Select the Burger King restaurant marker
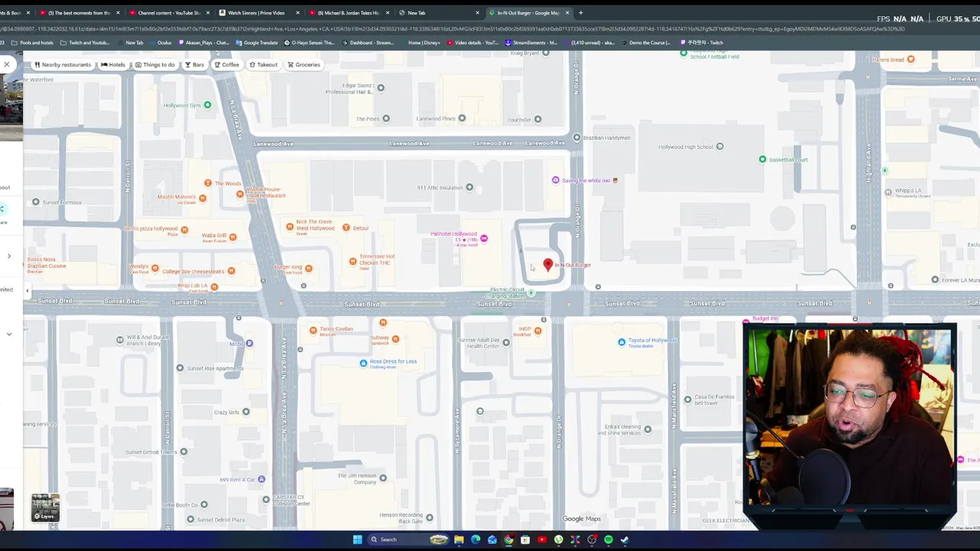Image resolution: width=980 pixels, height=551 pixels. (x=309, y=268)
